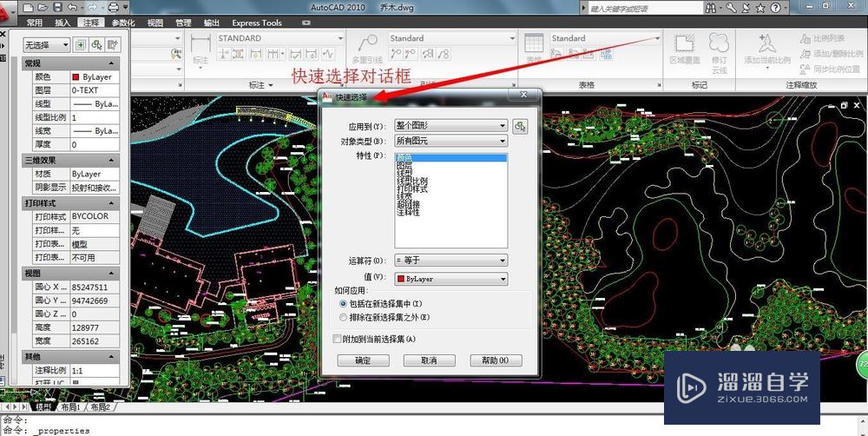
Task: Check 附加到当前选择集 checkbox
Action: coord(337,339)
